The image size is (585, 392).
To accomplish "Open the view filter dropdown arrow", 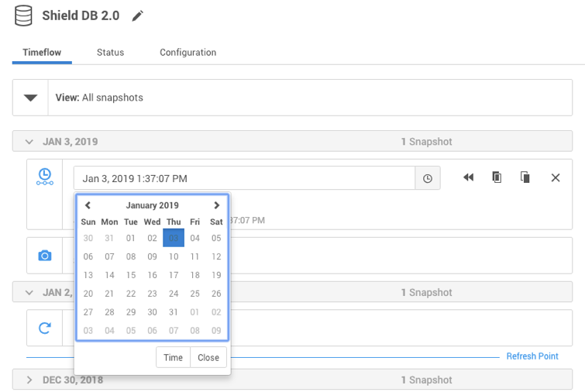I will pos(31,98).
